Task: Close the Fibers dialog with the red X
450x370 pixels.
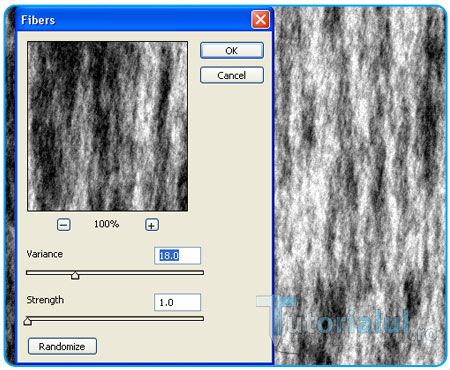Action: click(x=260, y=20)
